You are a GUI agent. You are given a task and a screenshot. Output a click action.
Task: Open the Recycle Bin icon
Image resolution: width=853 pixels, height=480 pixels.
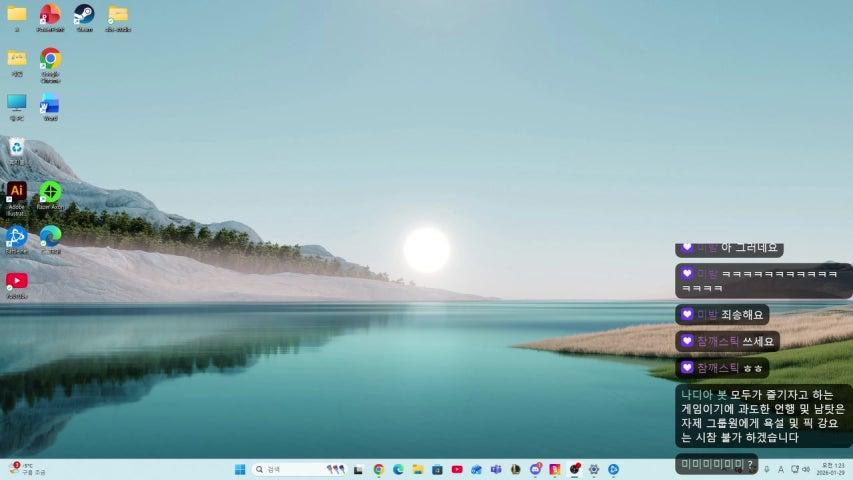click(17, 148)
